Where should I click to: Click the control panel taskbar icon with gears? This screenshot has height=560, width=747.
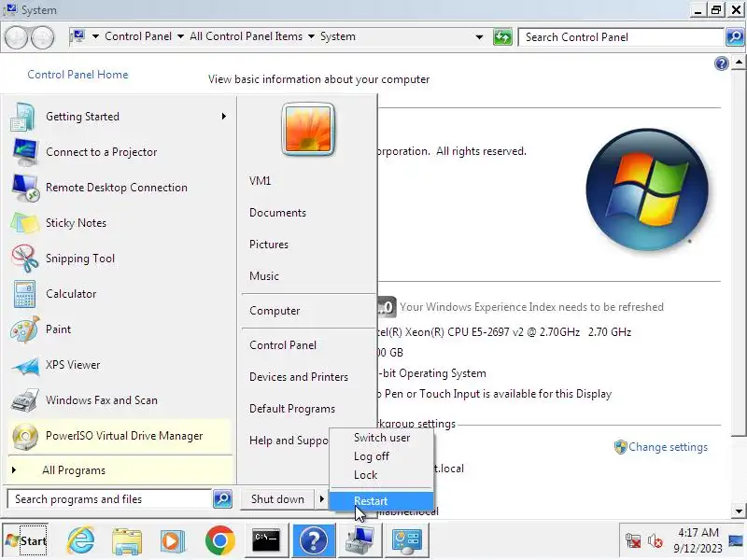407,540
